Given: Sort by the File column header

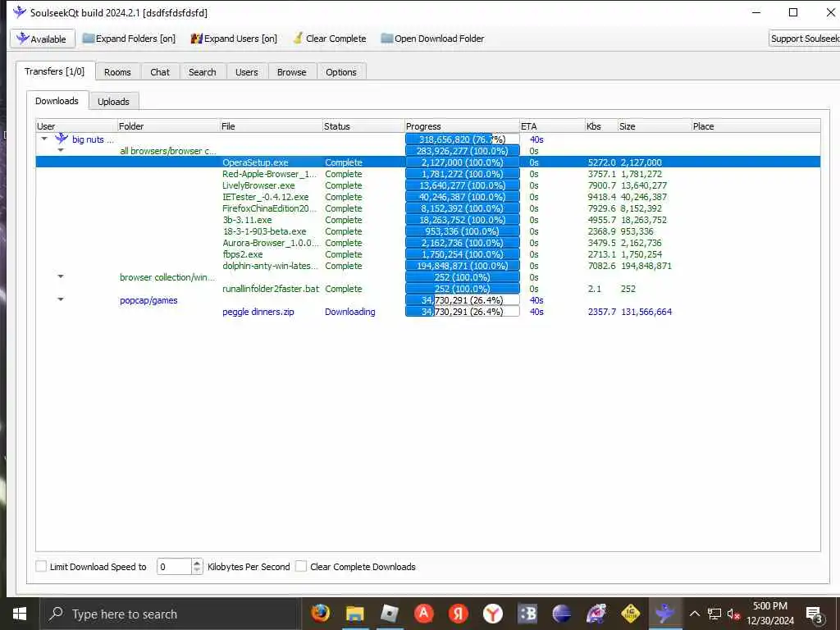Looking at the screenshot, I should coord(271,126).
